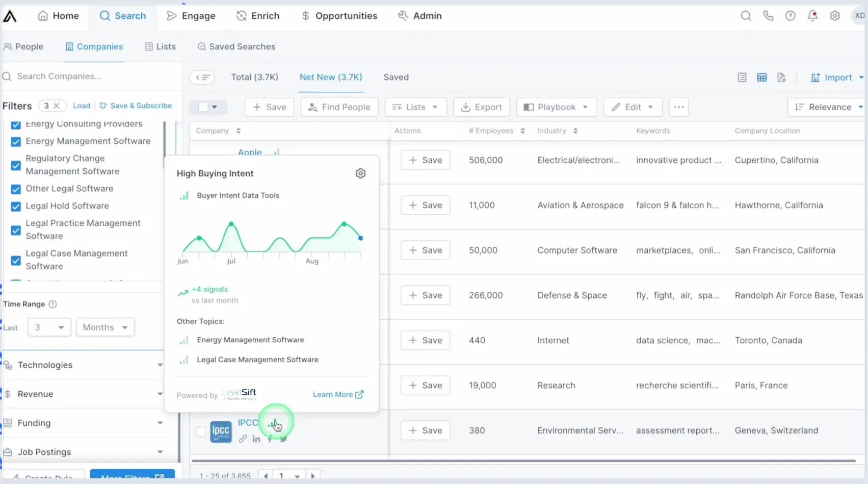Image resolution: width=868 pixels, height=484 pixels.
Task: Open the help question mark icon
Action: point(790,16)
